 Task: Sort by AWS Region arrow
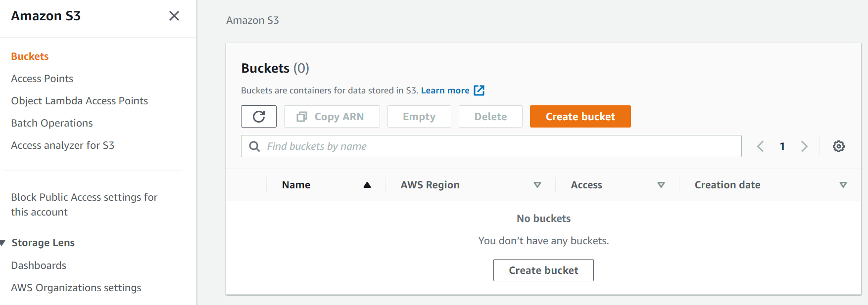pyautogui.click(x=537, y=185)
